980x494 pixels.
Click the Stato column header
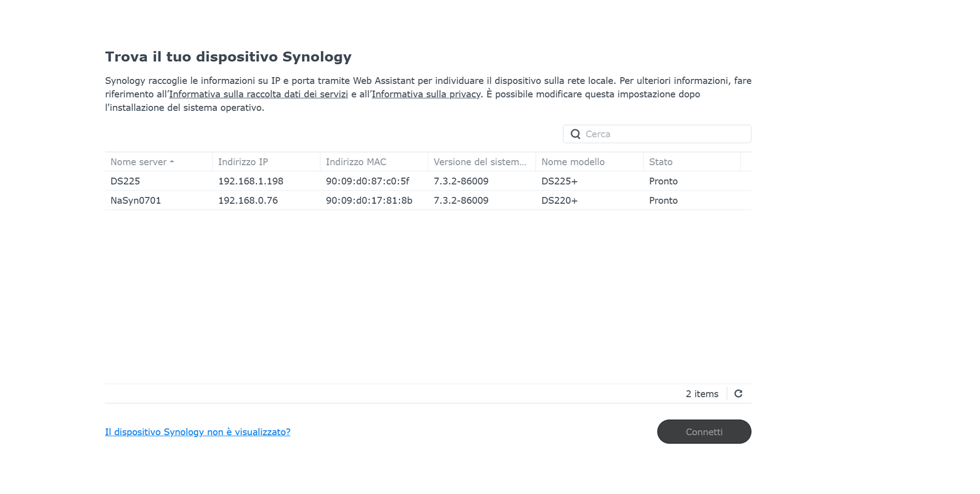692,162
